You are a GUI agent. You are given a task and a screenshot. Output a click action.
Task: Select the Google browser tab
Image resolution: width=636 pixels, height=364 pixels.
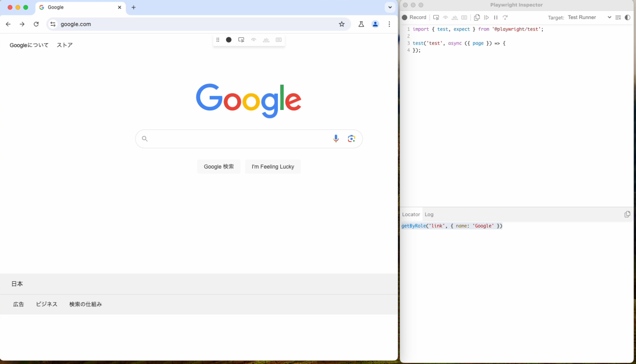point(81,8)
